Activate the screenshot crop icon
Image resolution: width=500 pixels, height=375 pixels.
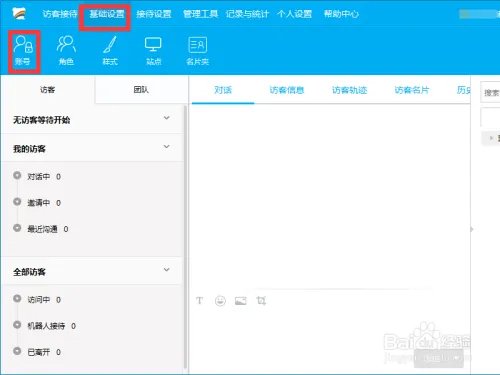click(261, 301)
